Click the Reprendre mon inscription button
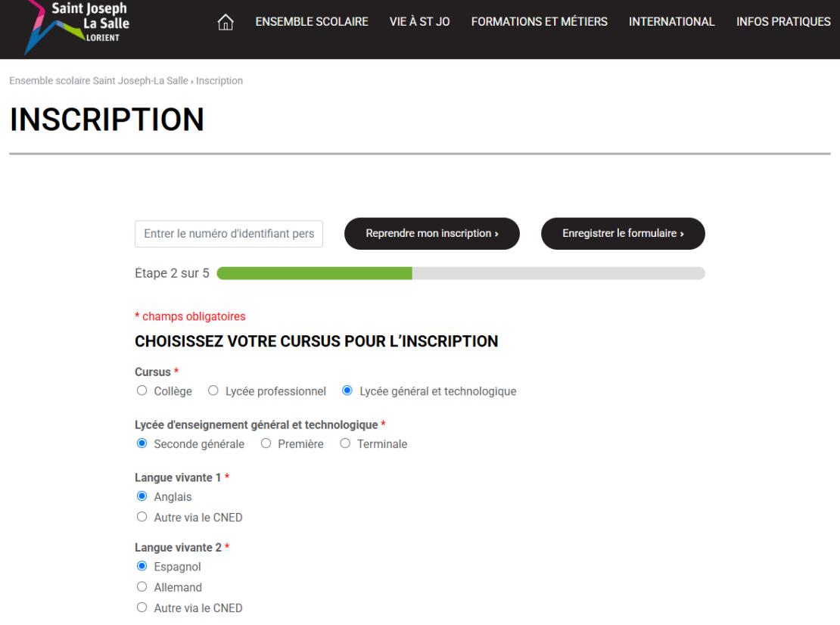 (x=431, y=233)
